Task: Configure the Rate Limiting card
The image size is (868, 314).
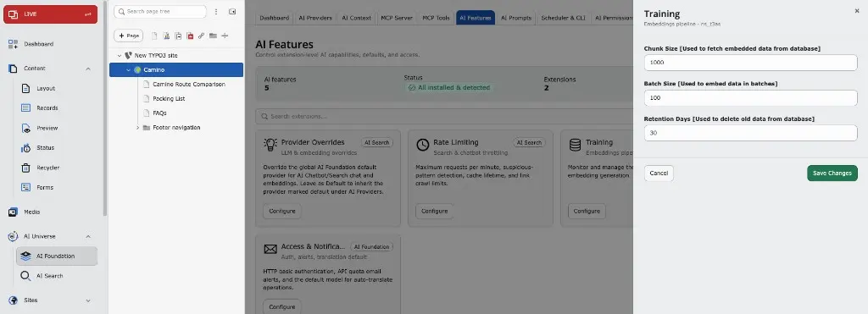Action: click(x=435, y=212)
